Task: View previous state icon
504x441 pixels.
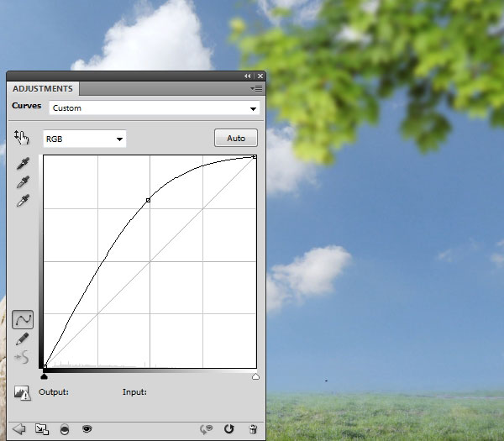Action: click(207, 429)
